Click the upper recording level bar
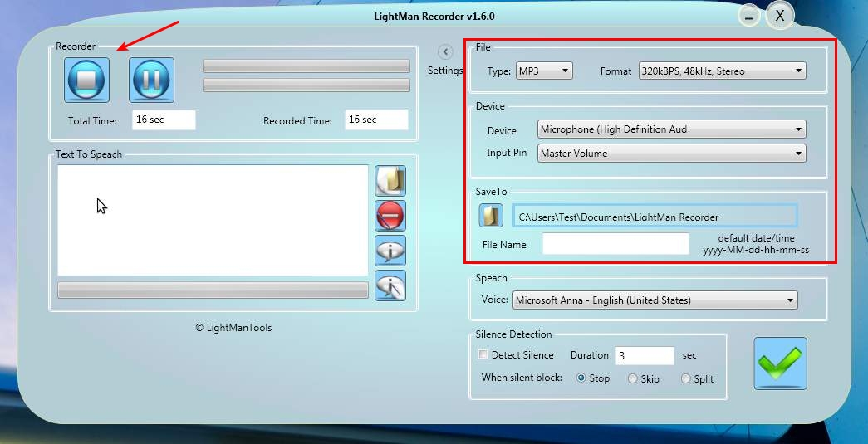 coord(306,66)
